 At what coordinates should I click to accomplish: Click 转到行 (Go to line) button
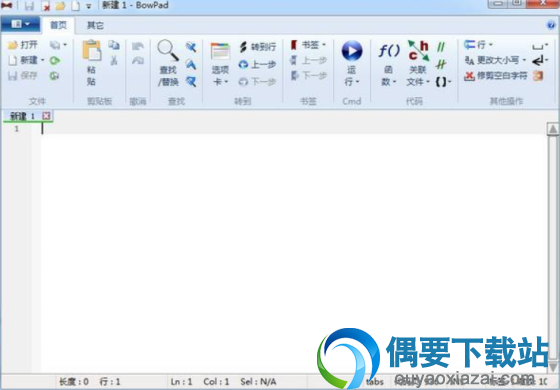(258, 47)
